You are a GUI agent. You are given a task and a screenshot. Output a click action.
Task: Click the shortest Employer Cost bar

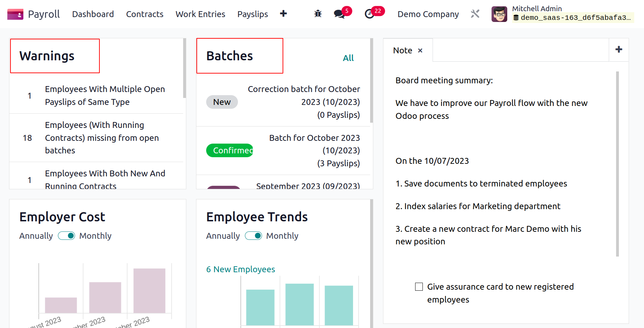pyautogui.click(x=61, y=305)
